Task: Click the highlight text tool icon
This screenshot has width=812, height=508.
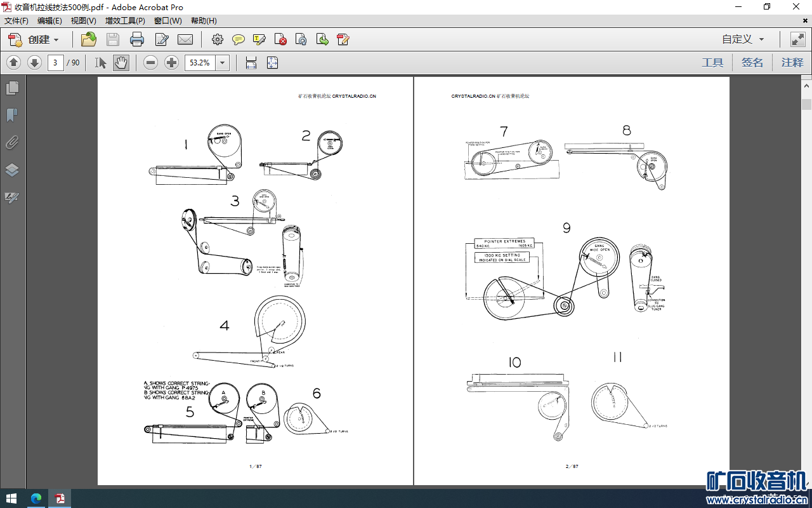Action: click(259, 40)
